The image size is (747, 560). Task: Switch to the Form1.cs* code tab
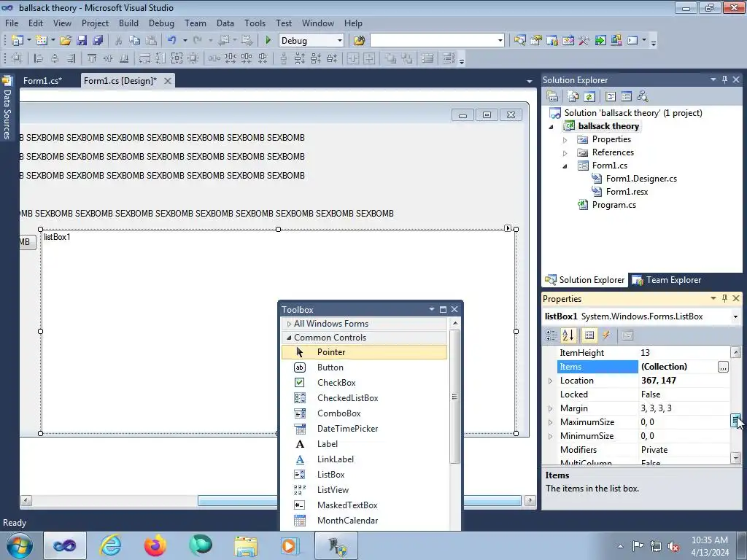[x=42, y=81]
